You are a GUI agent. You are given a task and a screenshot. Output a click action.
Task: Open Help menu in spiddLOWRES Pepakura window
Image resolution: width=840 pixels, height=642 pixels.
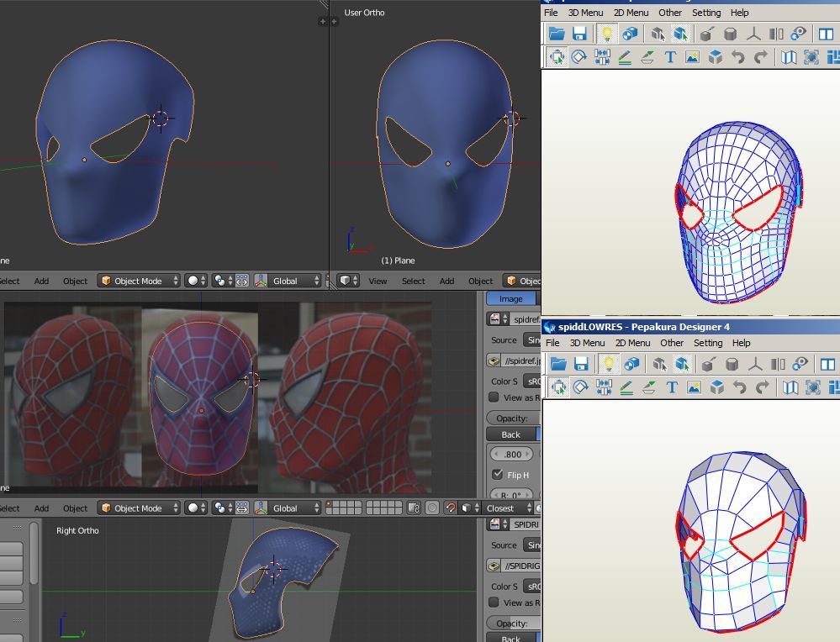[x=741, y=343]
